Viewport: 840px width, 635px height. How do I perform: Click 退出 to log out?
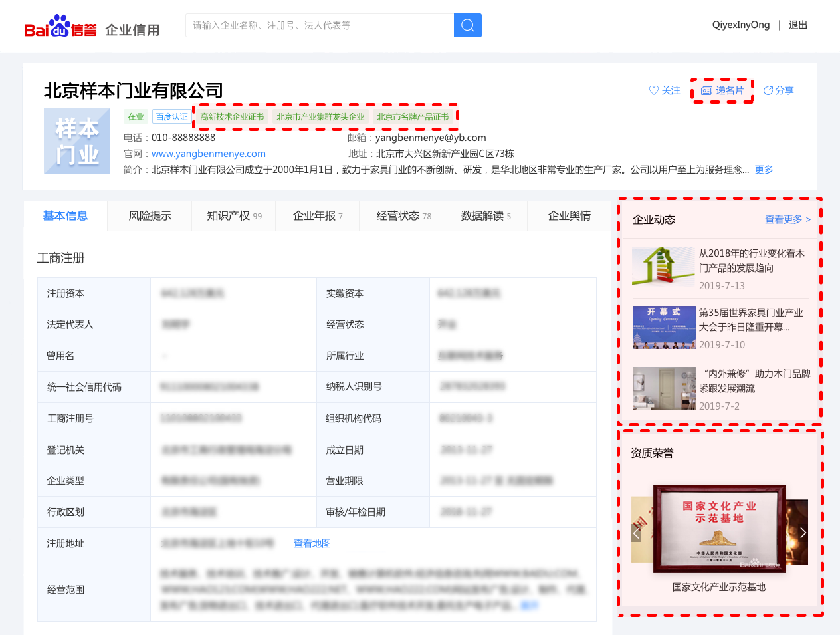[797, 25]
